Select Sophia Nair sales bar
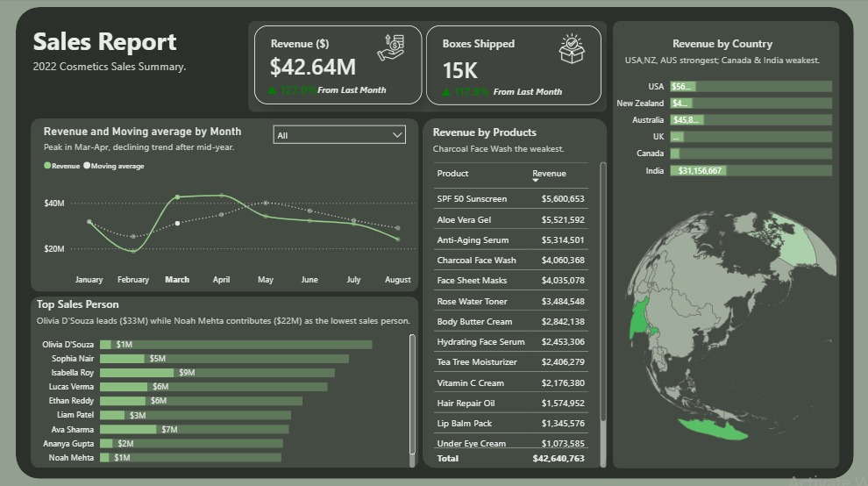Image resolution: width=868 pixels, height=486 pixels. tap(224, 359)
